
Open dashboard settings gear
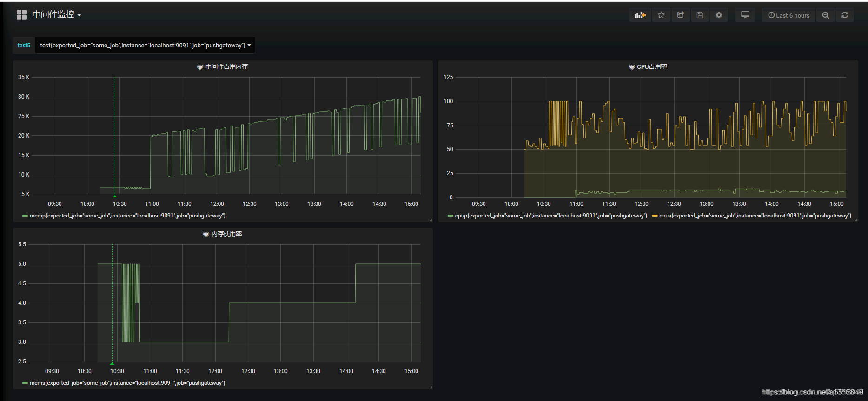tap(719, 15)
